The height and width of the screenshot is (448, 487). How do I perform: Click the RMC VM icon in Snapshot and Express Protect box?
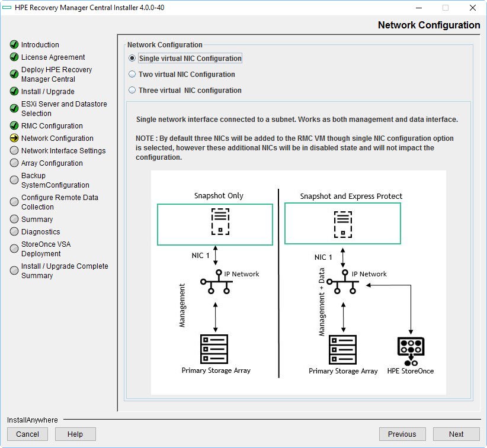[x=342, y=222]
